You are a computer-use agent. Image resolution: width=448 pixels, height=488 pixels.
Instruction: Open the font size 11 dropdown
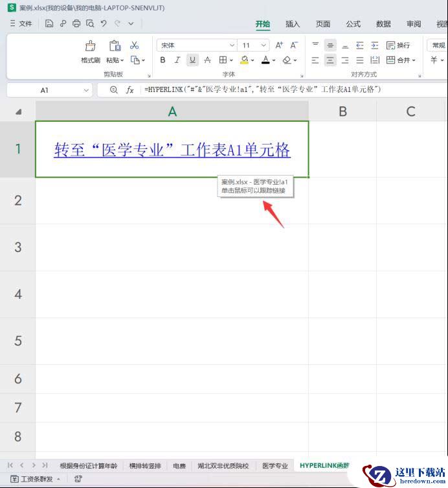[x=263, y=45]
